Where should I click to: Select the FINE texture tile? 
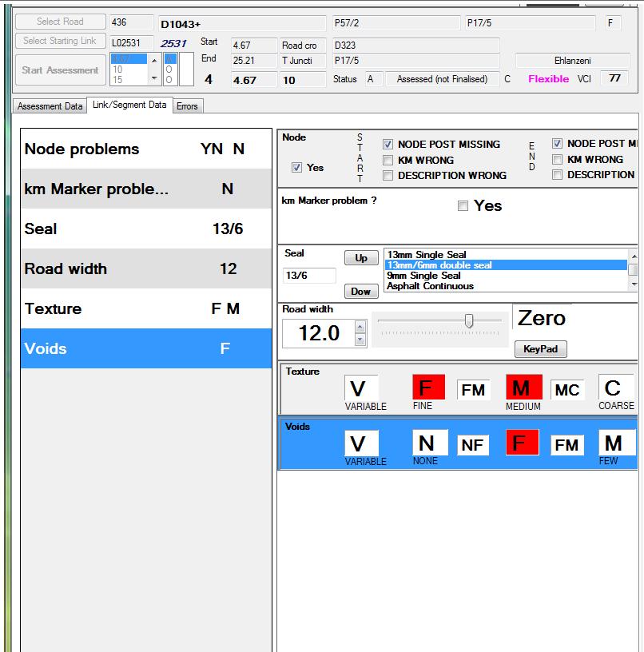(428, 388)
